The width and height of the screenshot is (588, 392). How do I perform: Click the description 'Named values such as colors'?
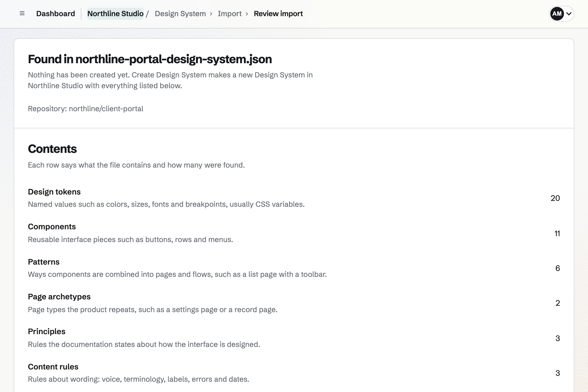point(166,204)
